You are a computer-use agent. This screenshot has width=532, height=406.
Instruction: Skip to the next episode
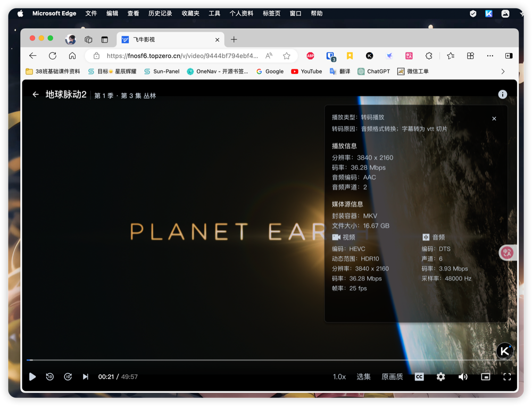pyautogui.click(x=86, y=377)
